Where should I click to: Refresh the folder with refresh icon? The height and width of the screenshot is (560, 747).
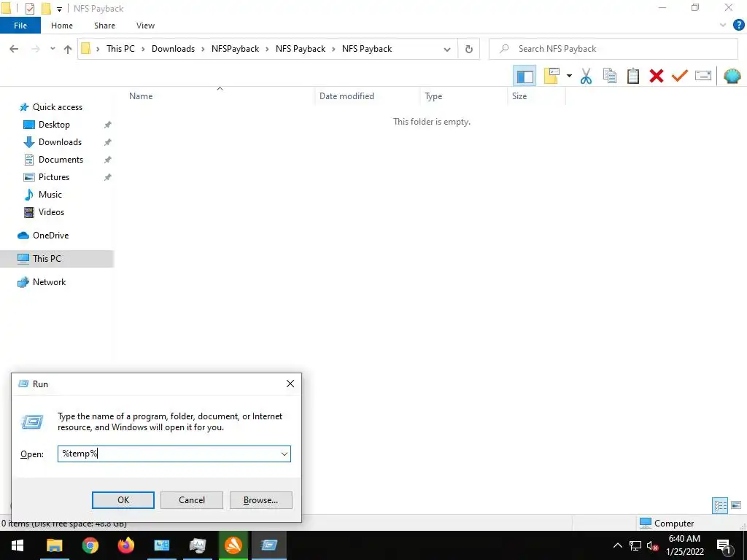(x=469, y=49)
